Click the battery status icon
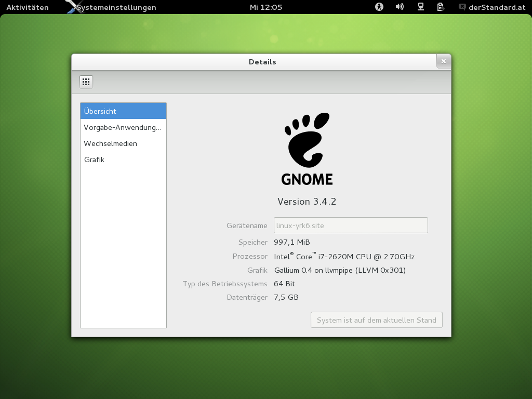The height and width of the screenshot is (399, 532). tap(440, 7)
